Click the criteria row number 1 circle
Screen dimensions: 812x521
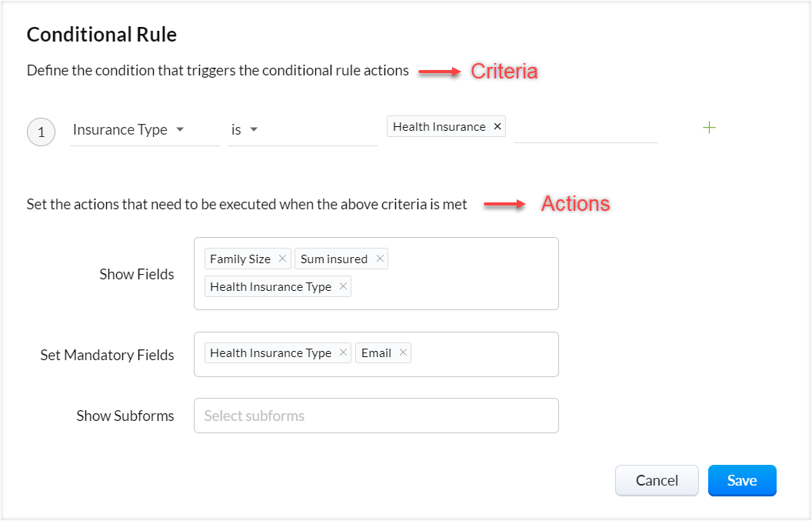[41, 132]
